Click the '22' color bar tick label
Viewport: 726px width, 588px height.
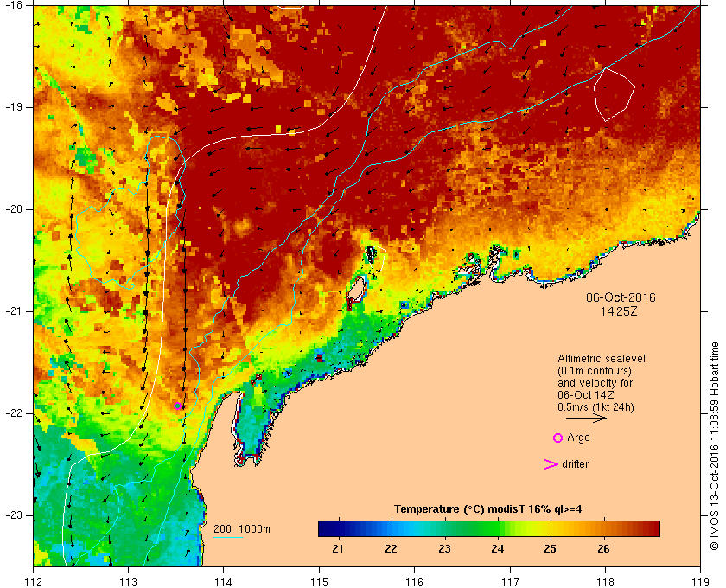392,549
